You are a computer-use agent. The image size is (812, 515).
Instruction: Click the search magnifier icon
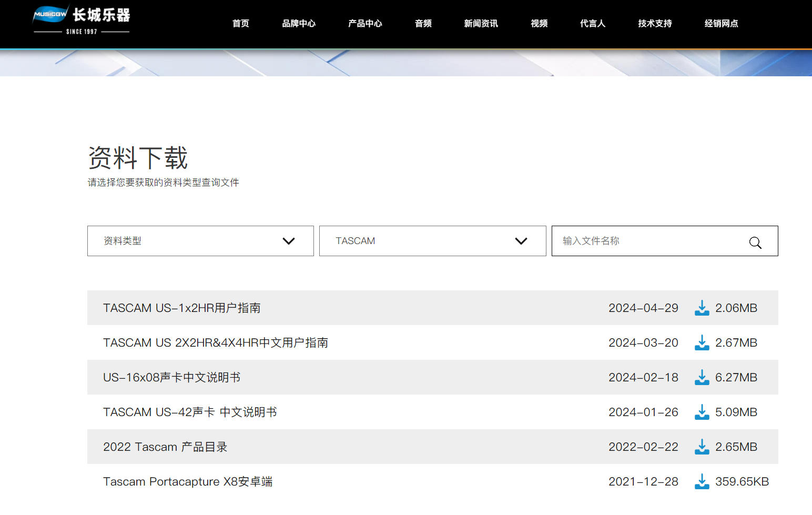pyautogui.click(x=755, y=242)
